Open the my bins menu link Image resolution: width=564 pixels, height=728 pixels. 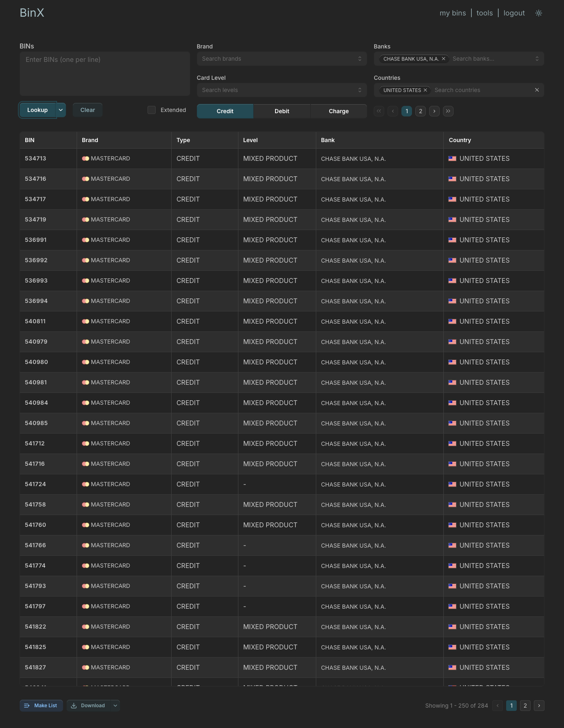click(452, 13)
